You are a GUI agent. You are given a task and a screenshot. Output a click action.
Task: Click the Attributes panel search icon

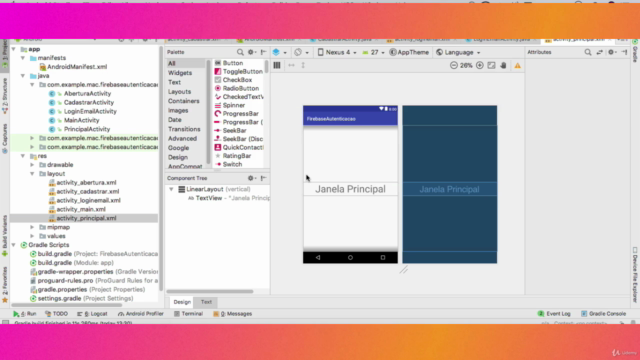tap(588, 52)
